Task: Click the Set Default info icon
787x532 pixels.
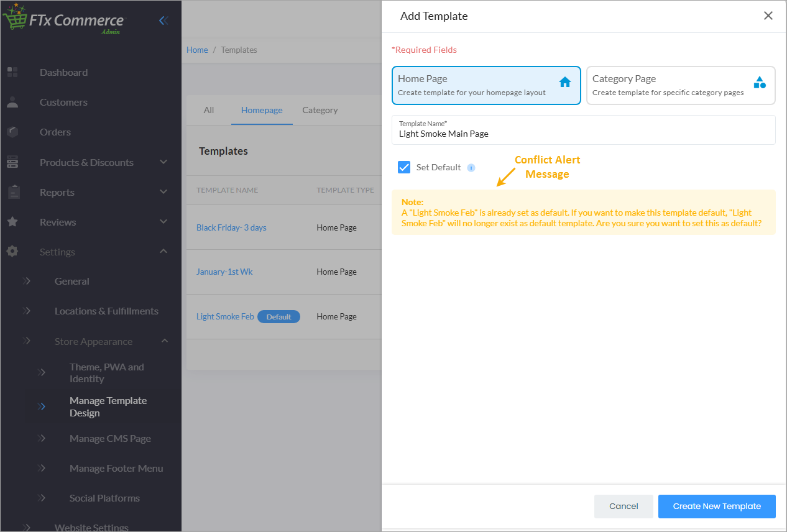Action: 471,168
